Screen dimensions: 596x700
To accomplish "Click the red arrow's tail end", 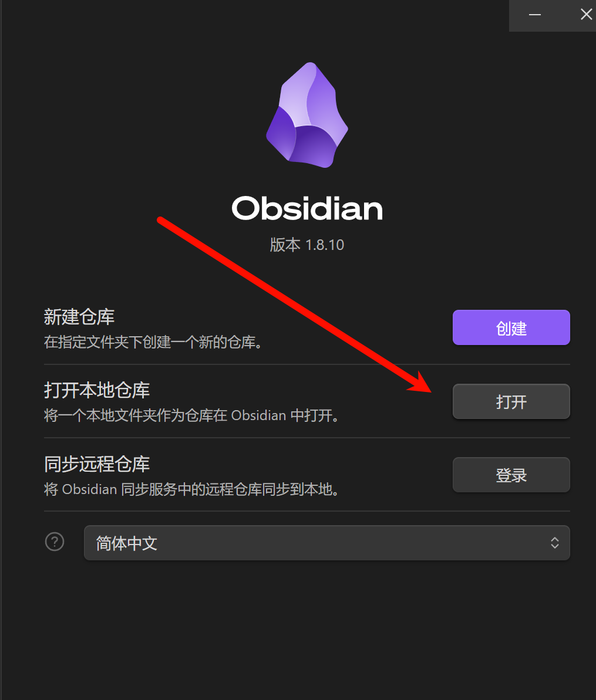I will pyautogui.click(x=160, y=219).
